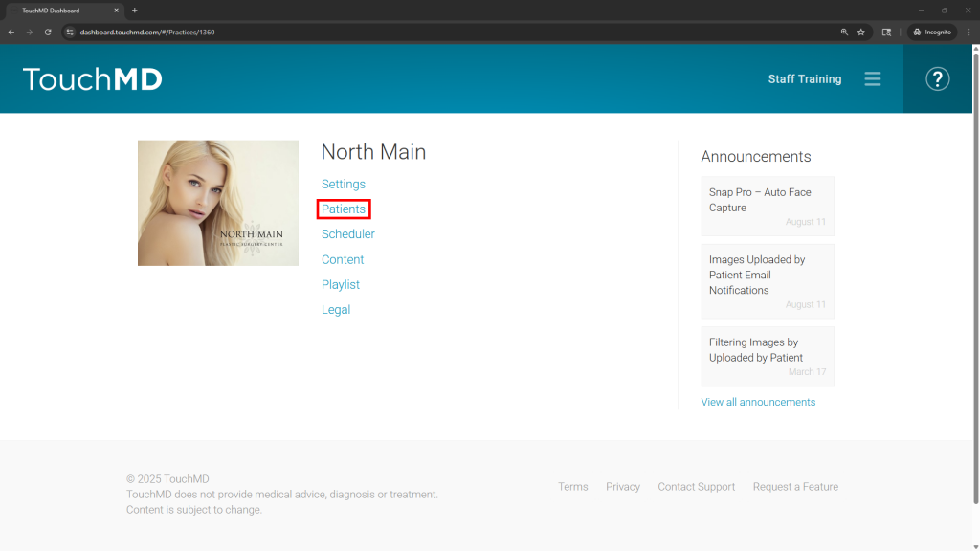Open Staff Training in the header

804,79
